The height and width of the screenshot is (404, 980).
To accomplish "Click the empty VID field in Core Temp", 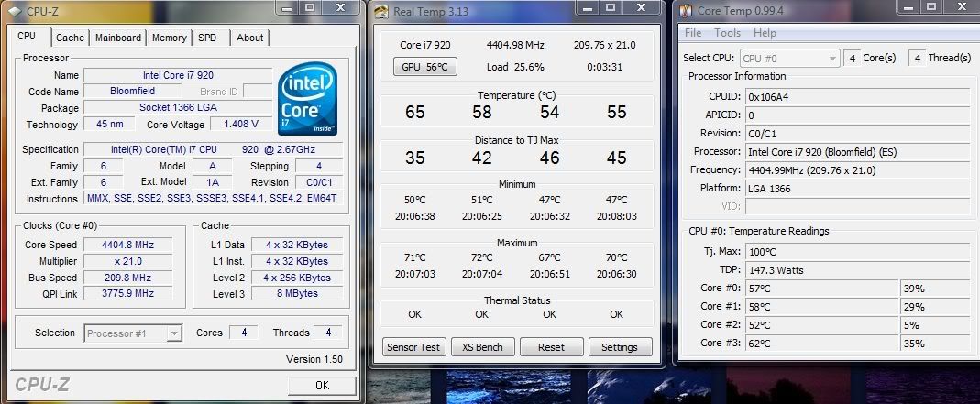I will point(857,206).
